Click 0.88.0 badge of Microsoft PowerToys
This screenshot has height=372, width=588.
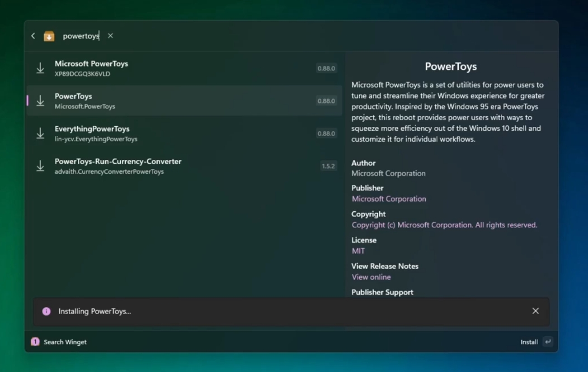(326, 68)
